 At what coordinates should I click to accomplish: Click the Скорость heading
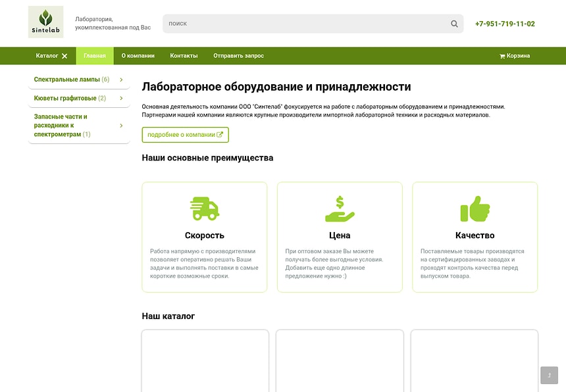[204, 235]
